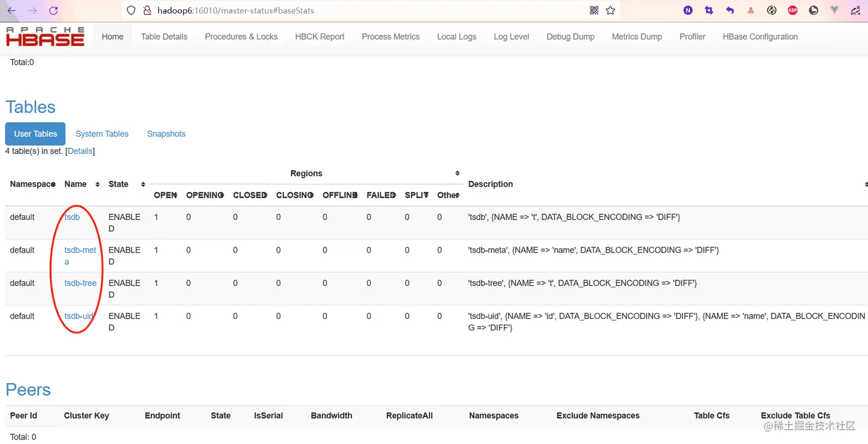
Task: Open the Adblock Plus extension
Action: click(792, 10)
